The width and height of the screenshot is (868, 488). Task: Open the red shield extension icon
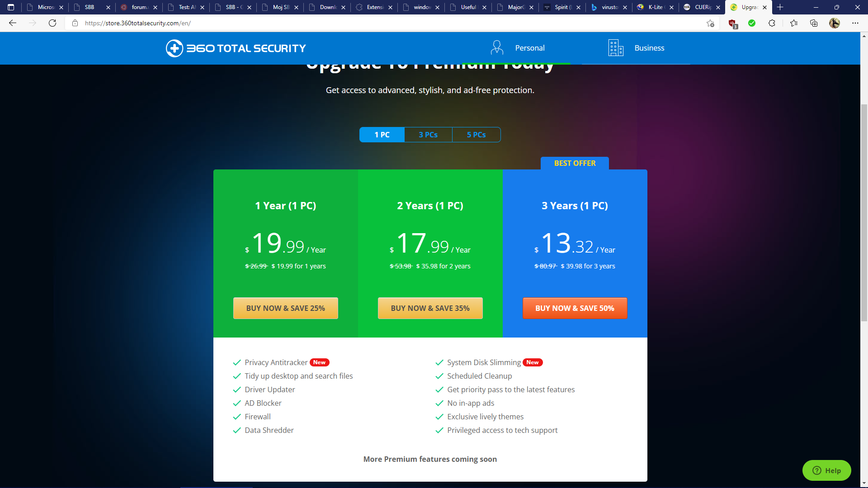[x=732, y=23]
